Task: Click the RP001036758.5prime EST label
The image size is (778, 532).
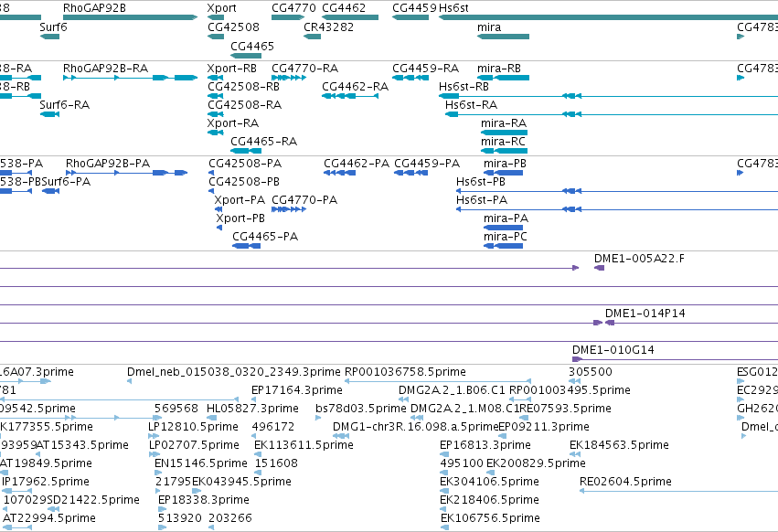Action: [405, 372]
